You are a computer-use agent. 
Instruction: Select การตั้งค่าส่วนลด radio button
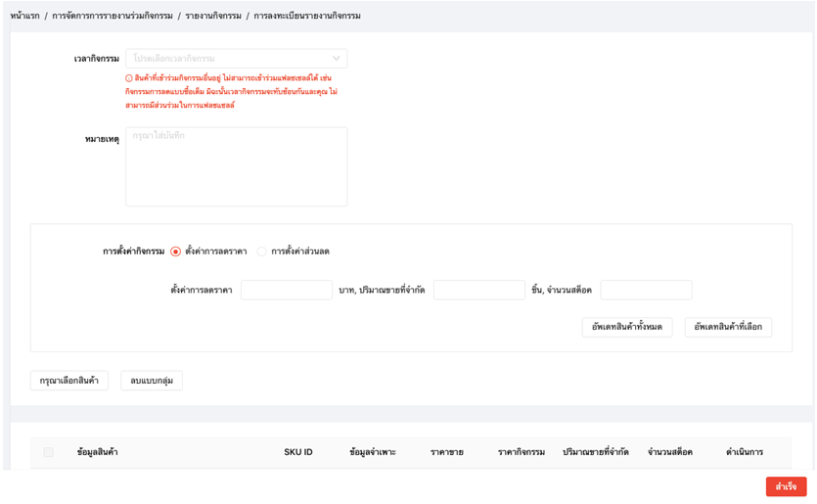pyautogui.click(x=261, y=252)
